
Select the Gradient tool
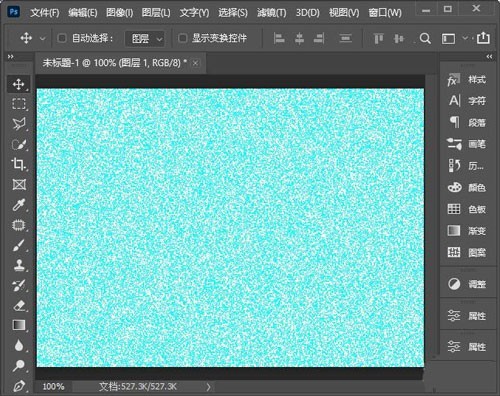19,325
